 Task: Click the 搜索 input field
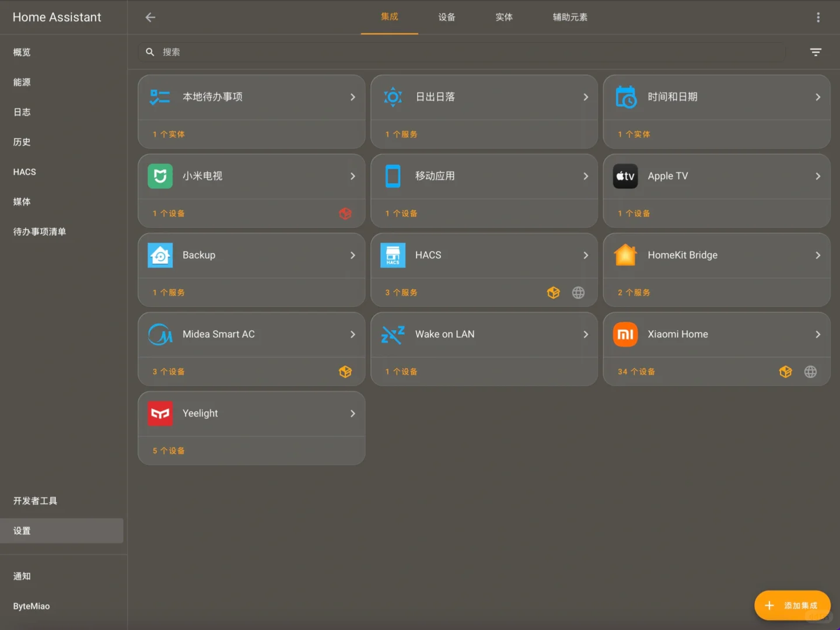point(462,52)
